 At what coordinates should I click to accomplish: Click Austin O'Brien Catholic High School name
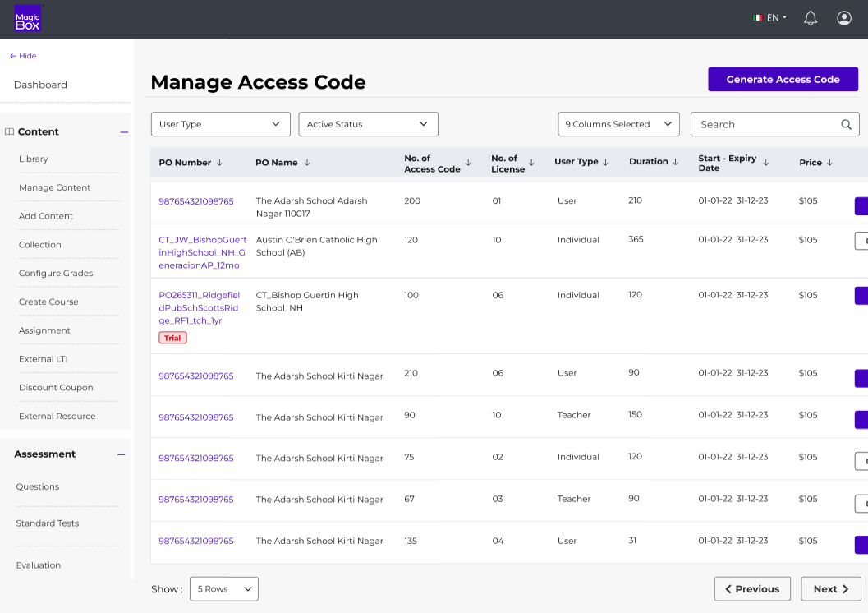click(317, 246)
